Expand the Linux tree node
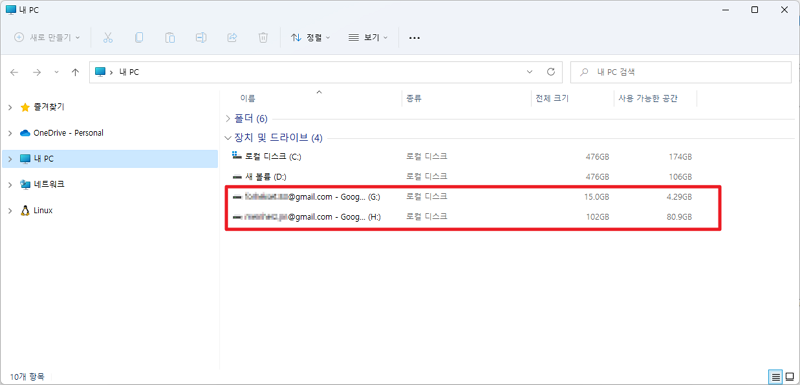The image size is (800, 385). point(10,211)
